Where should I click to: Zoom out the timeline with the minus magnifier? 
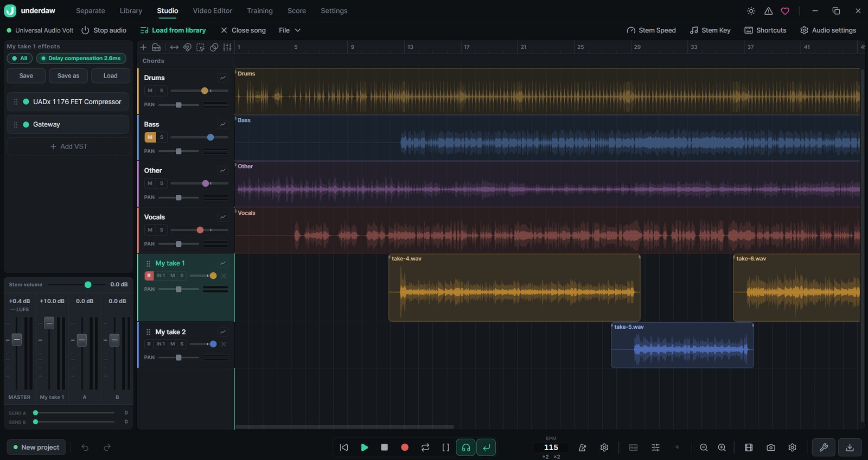point(704,448)
